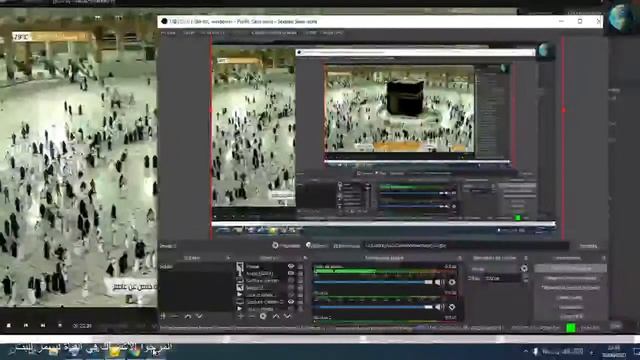This screenshot has height=360, width=640.
Task: Show the third source using its eye icon
Action: pyautogui.click(x=291, y=281)
